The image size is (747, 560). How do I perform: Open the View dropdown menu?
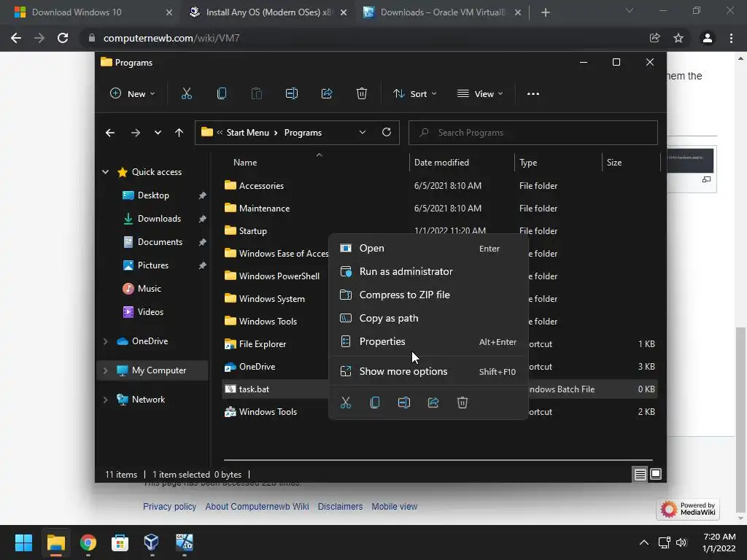tap(480, 94)
